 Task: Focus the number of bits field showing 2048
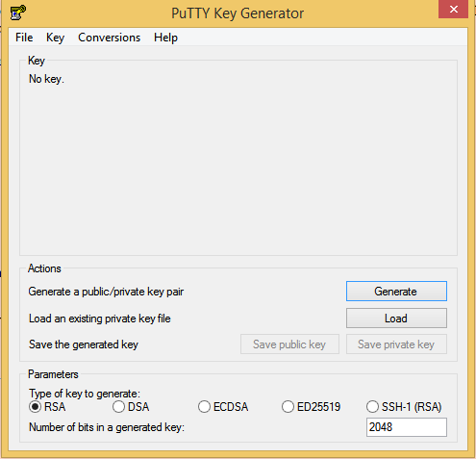tap(407, 427)
